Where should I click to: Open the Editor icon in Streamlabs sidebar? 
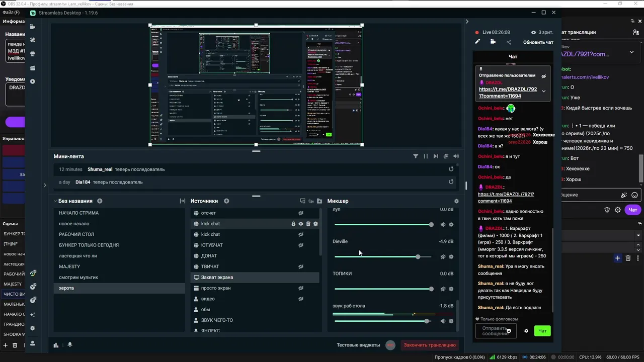point(33,26)
